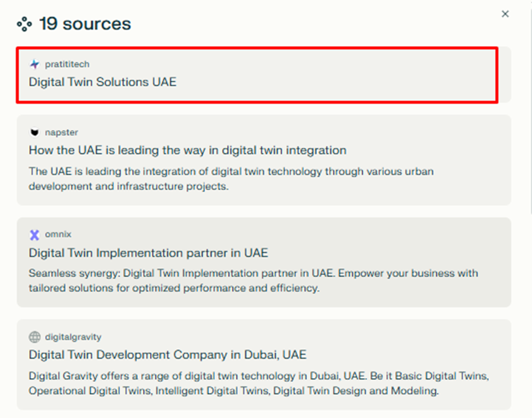
Task: Click the digitalgravity source name
Action: (x=73, y=337)
